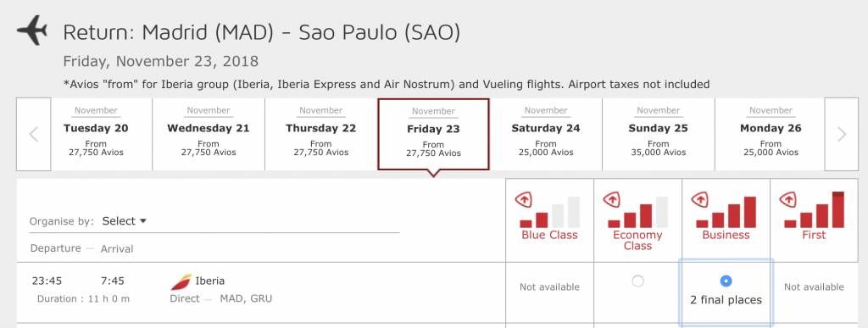Open the Organise by Select dropdown
This screenshot has height=328, width=868.
coord(125,221)
